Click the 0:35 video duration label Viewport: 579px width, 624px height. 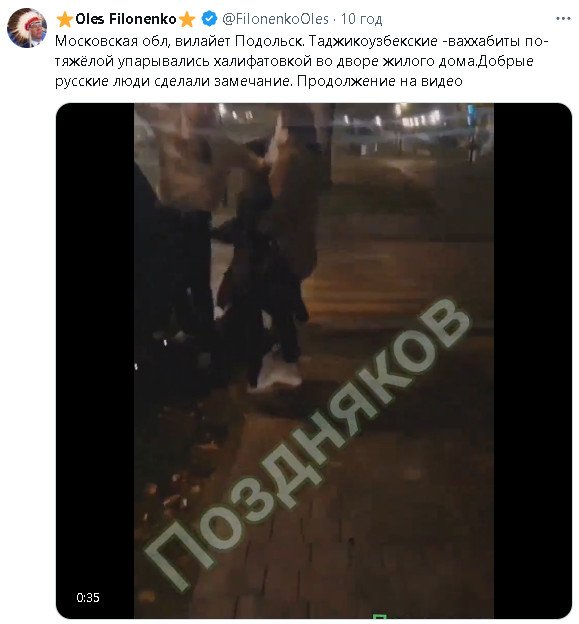[88, 597]
